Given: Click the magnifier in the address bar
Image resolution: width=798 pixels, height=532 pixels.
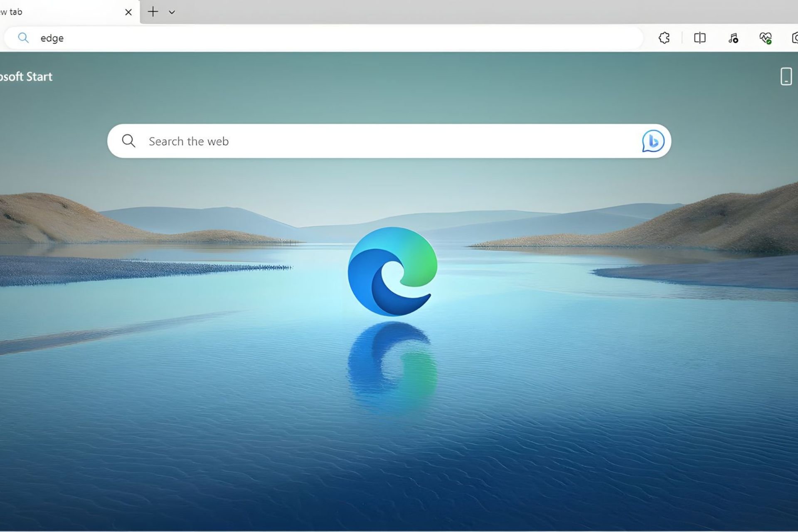Looking at the screenshot, I should point(23,38).
